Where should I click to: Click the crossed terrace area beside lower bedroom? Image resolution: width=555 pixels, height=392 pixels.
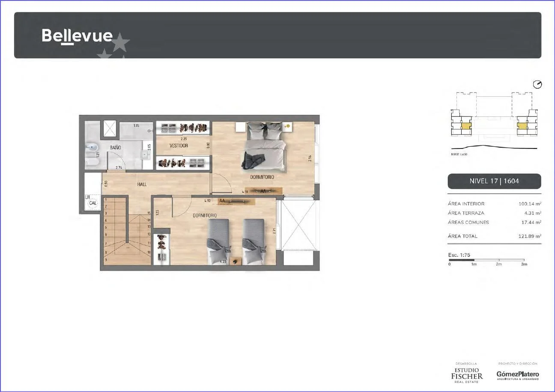298,225
